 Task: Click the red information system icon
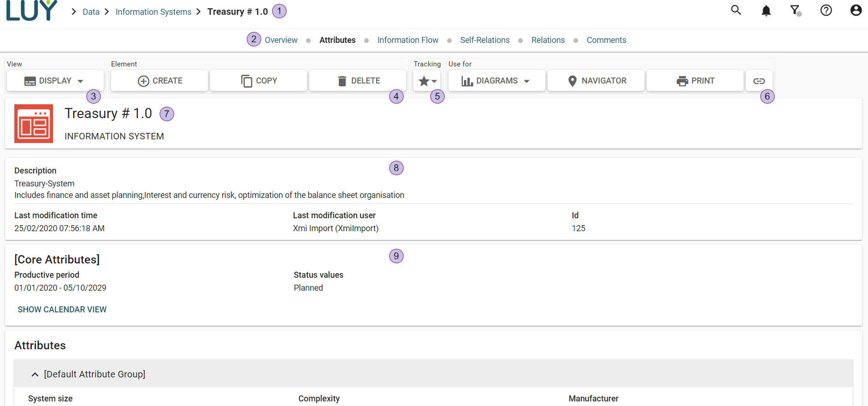(x=34, y=124)
